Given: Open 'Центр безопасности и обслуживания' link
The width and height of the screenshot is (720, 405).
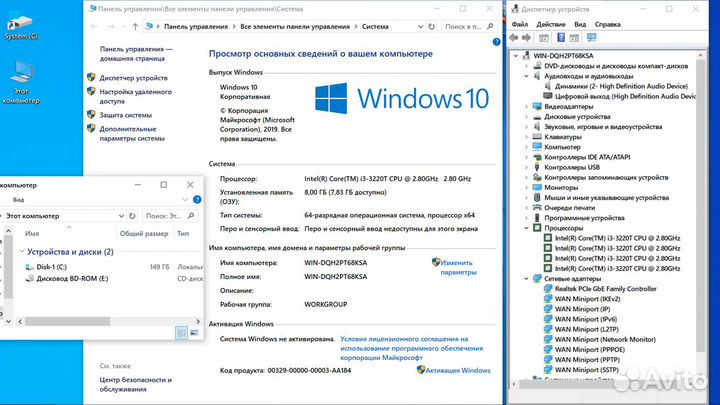Looking at the screenshot, I should (x=135, y=384).
